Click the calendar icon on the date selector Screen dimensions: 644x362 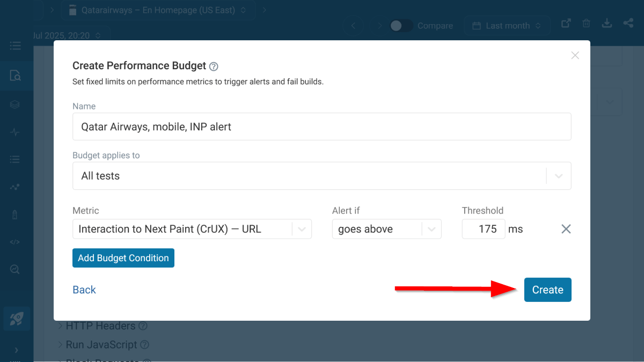477,25
